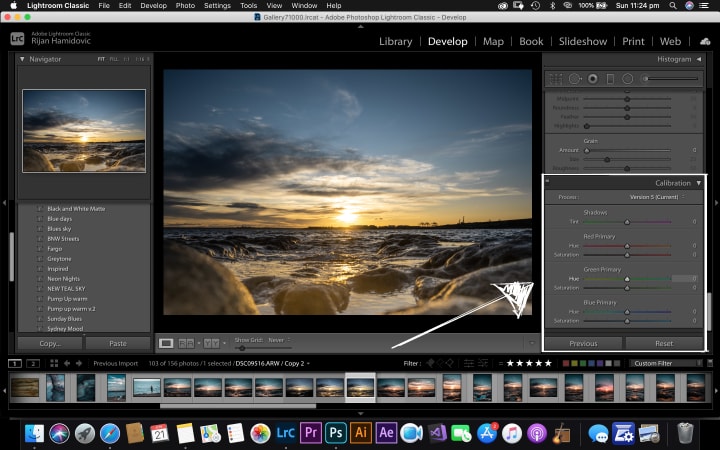
Task: Apply the NEW TEAL SKY preset
Action: click(x=66, y=289)
